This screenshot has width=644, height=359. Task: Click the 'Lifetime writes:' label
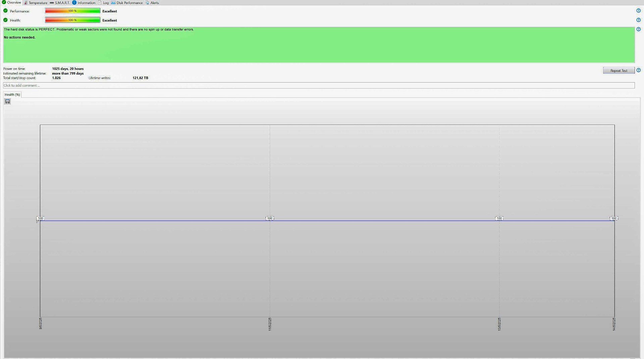[100, 78]
